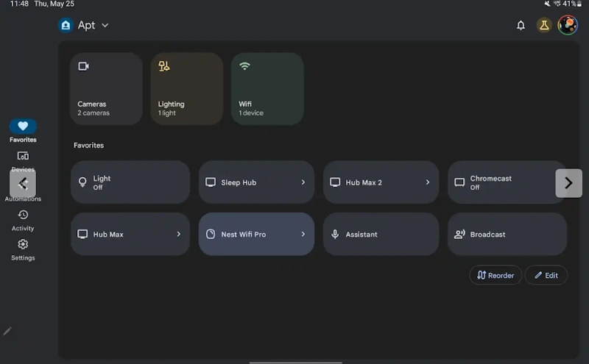Click the date Thu, May 25
589x364 pixels.
[54, 4]
